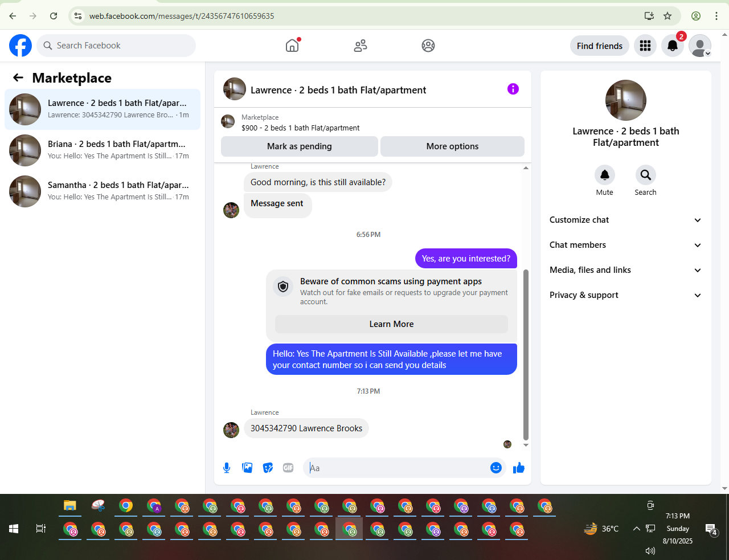Click the Search magnifier in chat panel
Viewport: 729px width, 560px height.
click(x=646, y=175)
